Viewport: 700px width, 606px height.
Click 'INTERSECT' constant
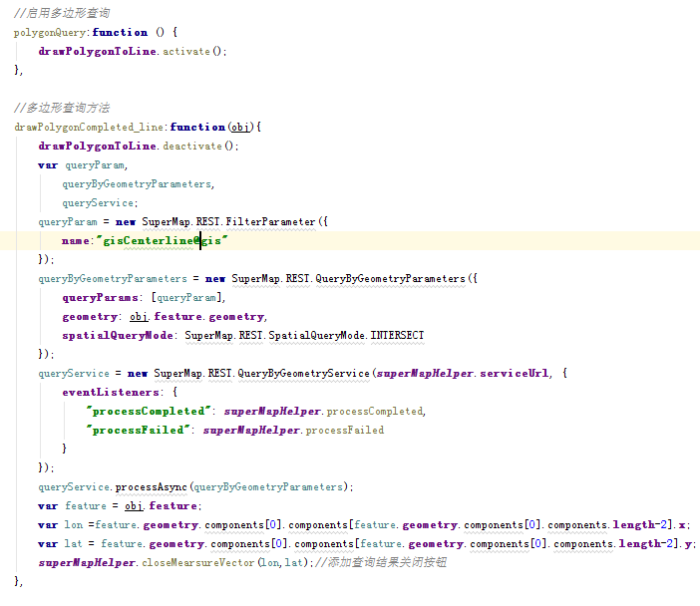point(397,335)
